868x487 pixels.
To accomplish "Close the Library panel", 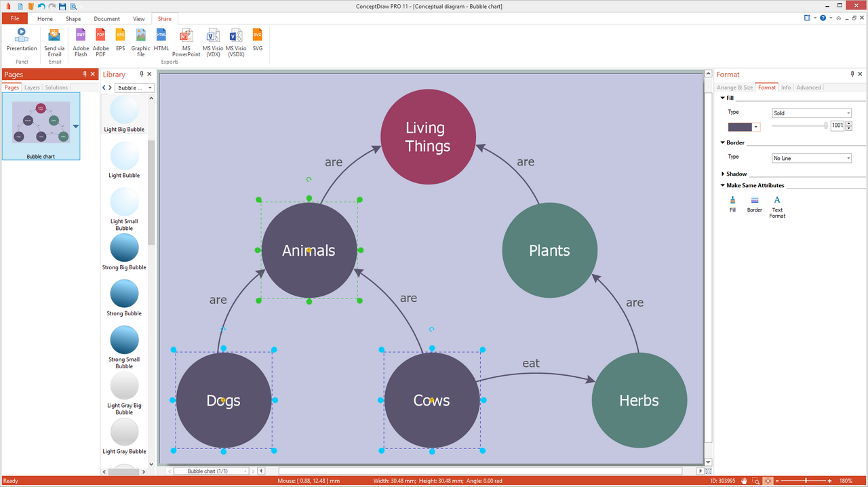I will [151, 74].
